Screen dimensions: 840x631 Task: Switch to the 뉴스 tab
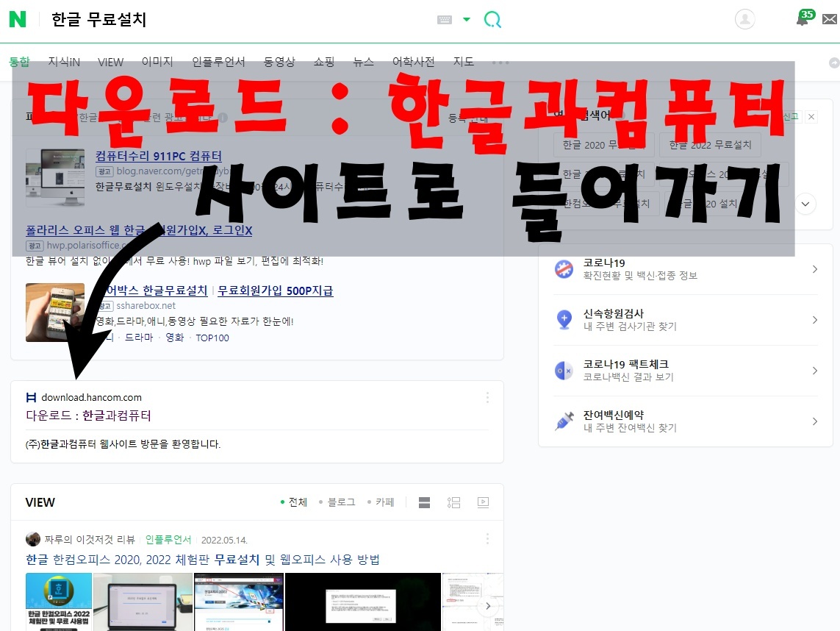click(363, 62)
